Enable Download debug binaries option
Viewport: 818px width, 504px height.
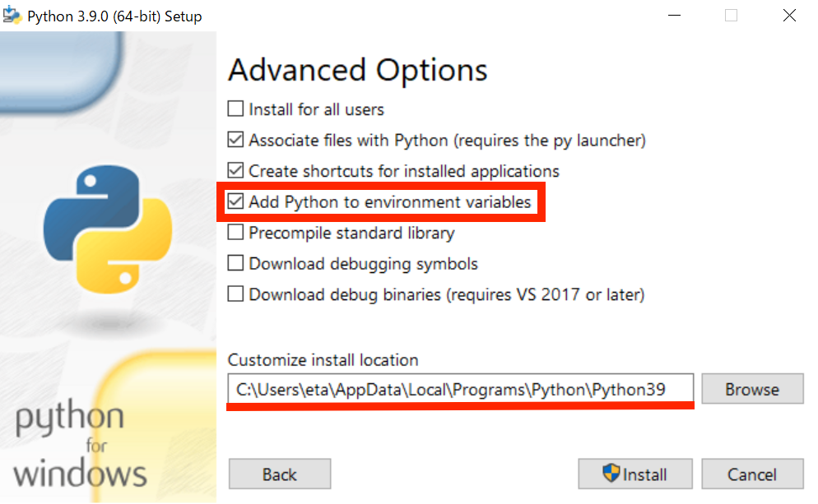tap(235, 294)
